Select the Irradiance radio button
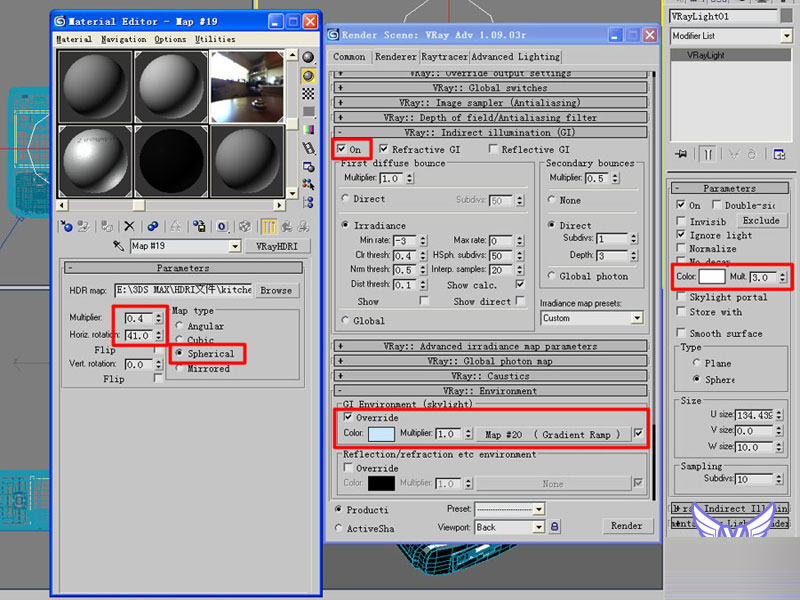 (x=345, y=225)
